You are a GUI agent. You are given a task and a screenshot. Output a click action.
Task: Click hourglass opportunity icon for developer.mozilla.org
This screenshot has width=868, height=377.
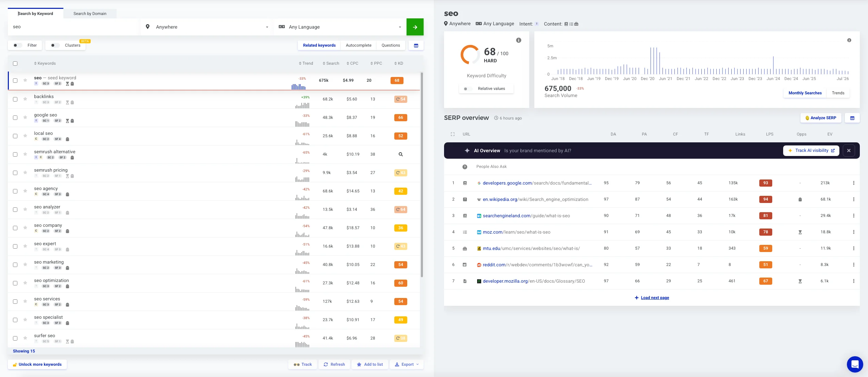[x=800, y=281]
